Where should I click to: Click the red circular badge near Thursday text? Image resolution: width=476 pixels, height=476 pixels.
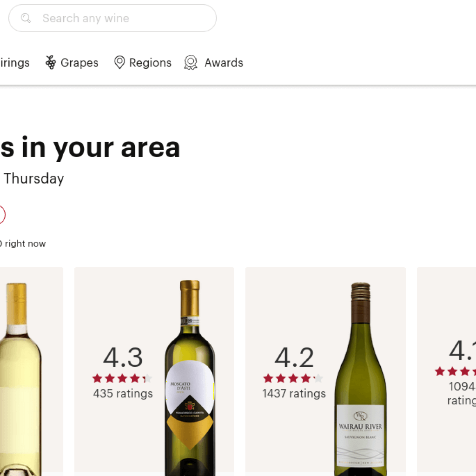point(1,214)
